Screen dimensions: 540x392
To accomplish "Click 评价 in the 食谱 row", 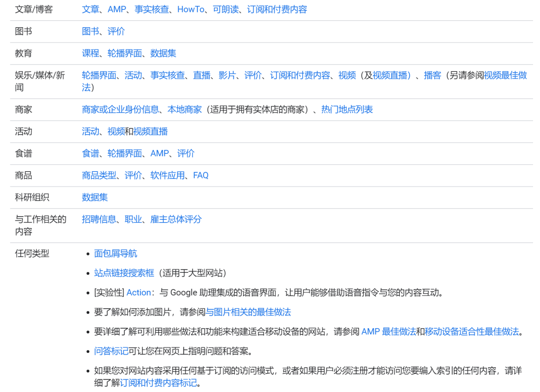I will click(x=186, y=153).
